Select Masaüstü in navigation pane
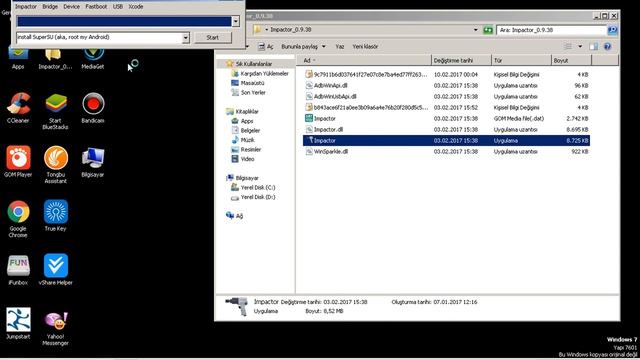 point(252,83)
